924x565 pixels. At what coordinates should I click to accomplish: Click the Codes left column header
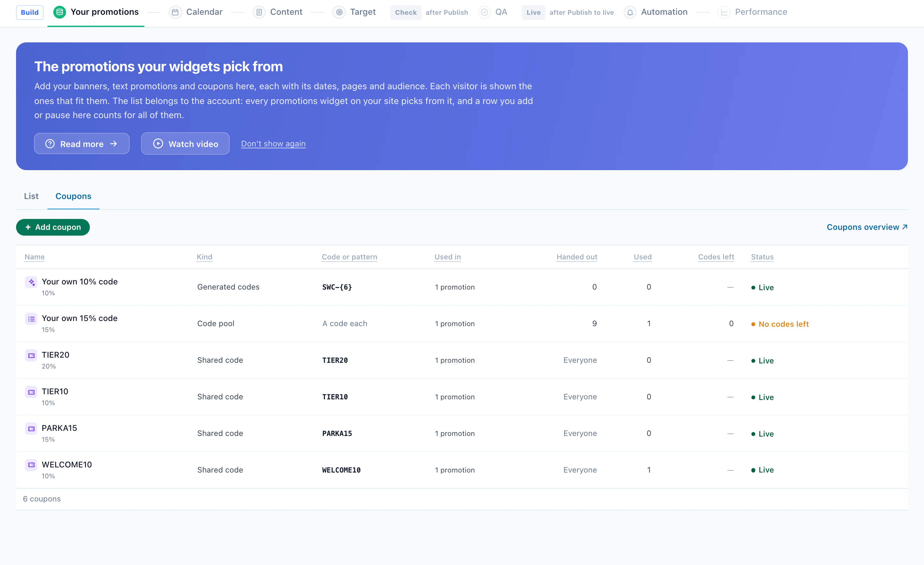pyautogui.click(x=716, y=257)
